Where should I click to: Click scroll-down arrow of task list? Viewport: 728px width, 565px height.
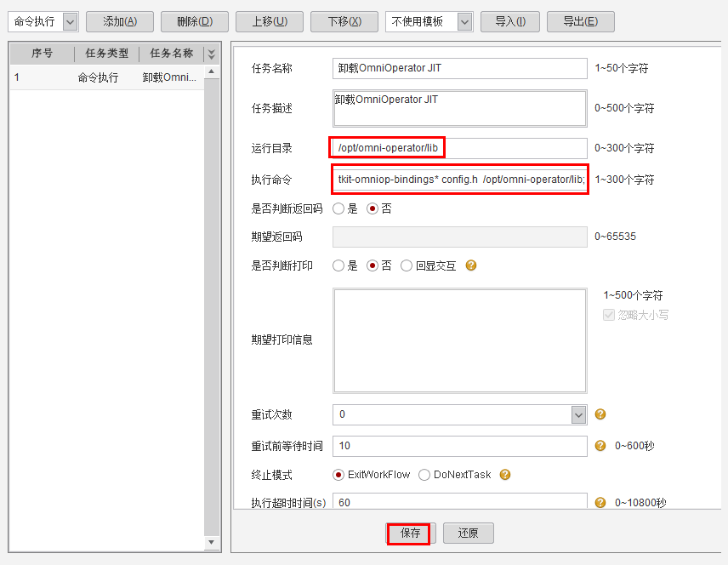pyautogui.click(x=212, y=542)
